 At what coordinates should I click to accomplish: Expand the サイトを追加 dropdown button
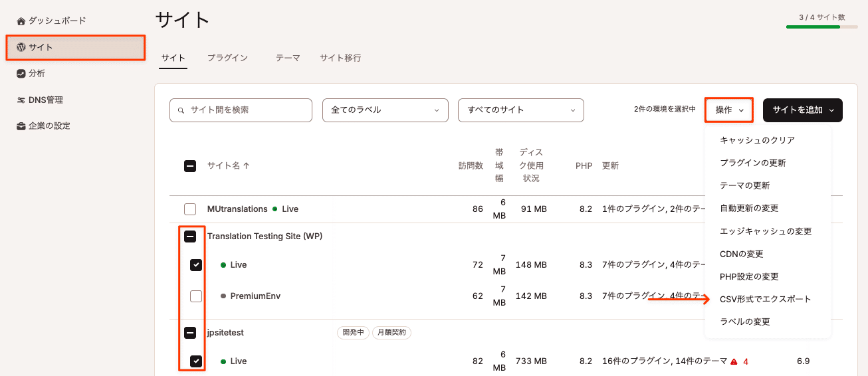click(803, 110)
